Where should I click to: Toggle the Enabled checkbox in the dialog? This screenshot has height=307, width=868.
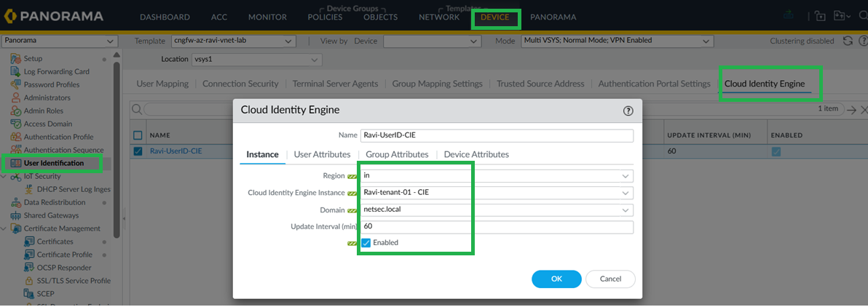coord(366,242)
